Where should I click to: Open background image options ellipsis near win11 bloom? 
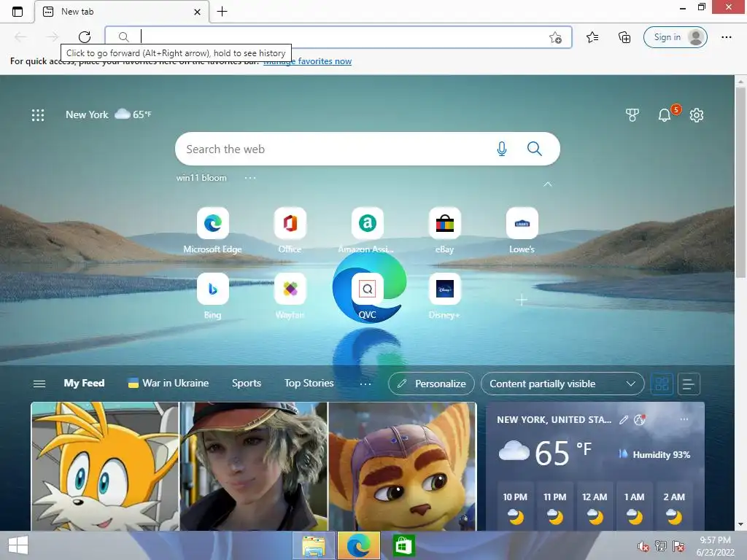pos(250,178)
